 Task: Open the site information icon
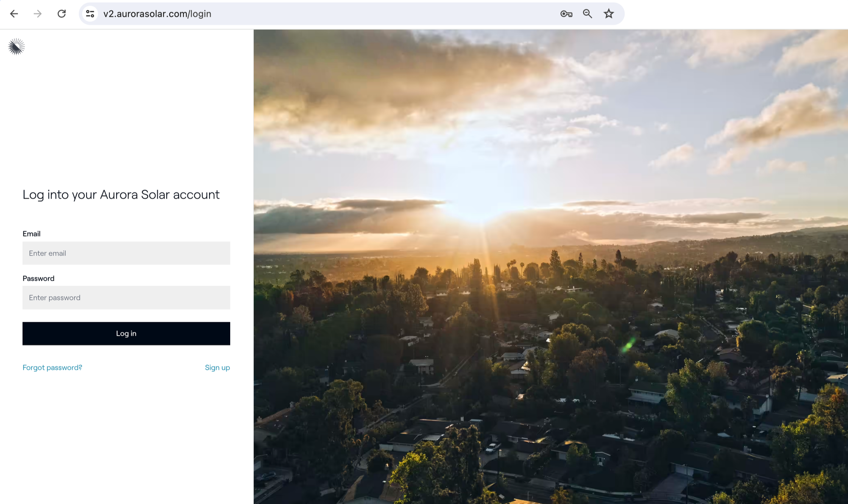[90, 14]
